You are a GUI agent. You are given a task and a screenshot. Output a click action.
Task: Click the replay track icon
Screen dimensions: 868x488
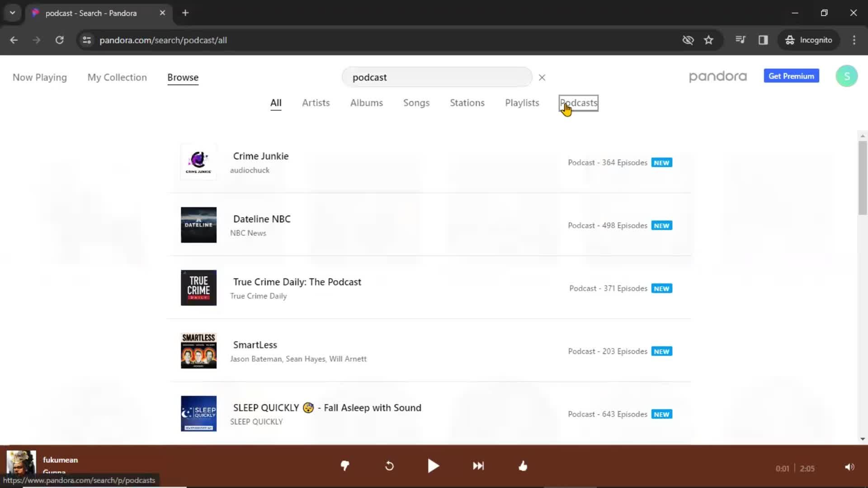pyautogui.click(x=389, y=466)
